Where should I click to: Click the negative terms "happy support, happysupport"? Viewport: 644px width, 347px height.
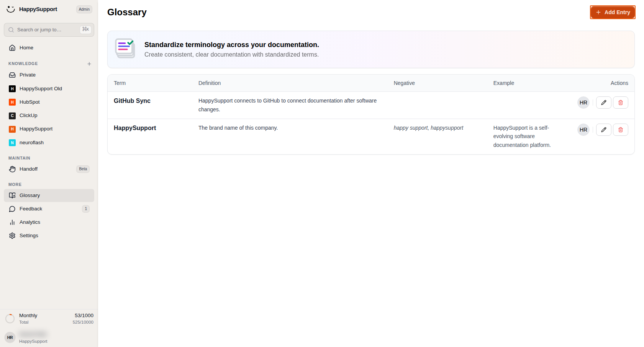coord(428,128)
